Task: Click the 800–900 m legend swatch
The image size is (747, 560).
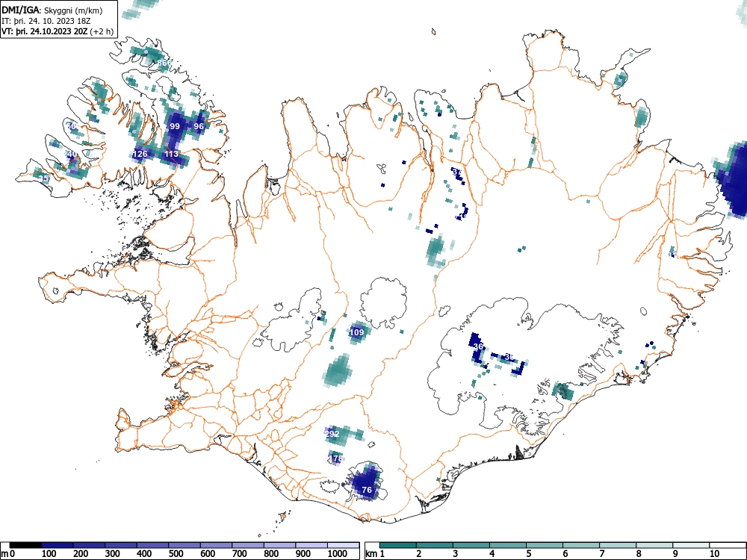Action: pyautogui.click(x=279, y=545)
